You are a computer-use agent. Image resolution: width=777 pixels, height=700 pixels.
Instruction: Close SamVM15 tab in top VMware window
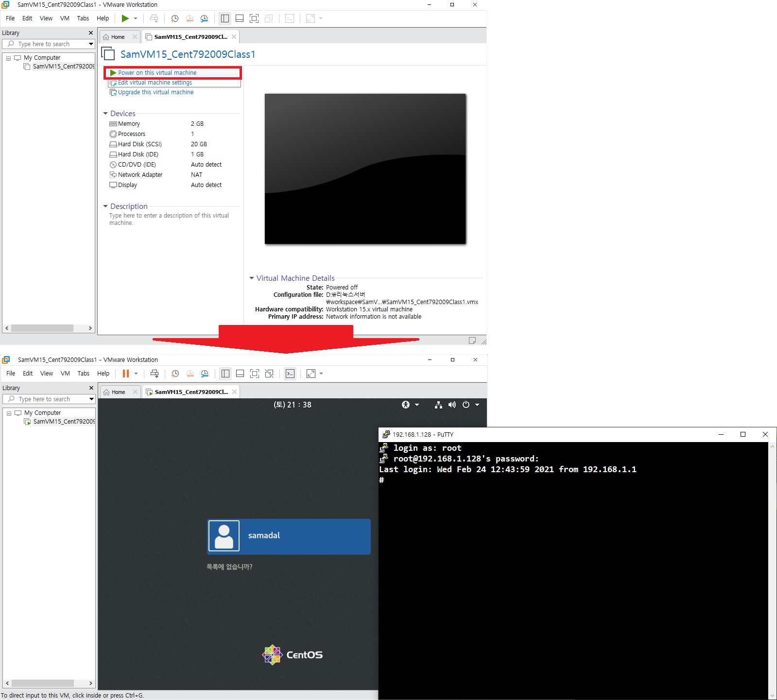234,37
